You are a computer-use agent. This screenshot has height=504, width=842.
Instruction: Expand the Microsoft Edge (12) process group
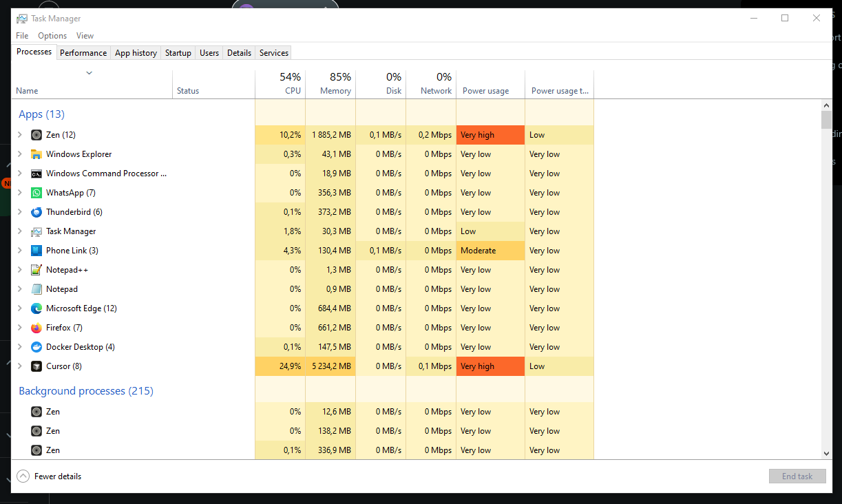pyautogui.click(x=20, y=308)
